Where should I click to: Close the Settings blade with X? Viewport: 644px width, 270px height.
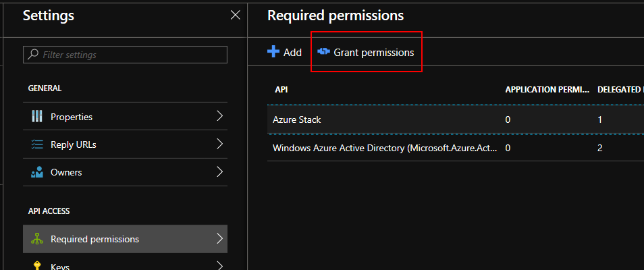click(x=235, y=15)
